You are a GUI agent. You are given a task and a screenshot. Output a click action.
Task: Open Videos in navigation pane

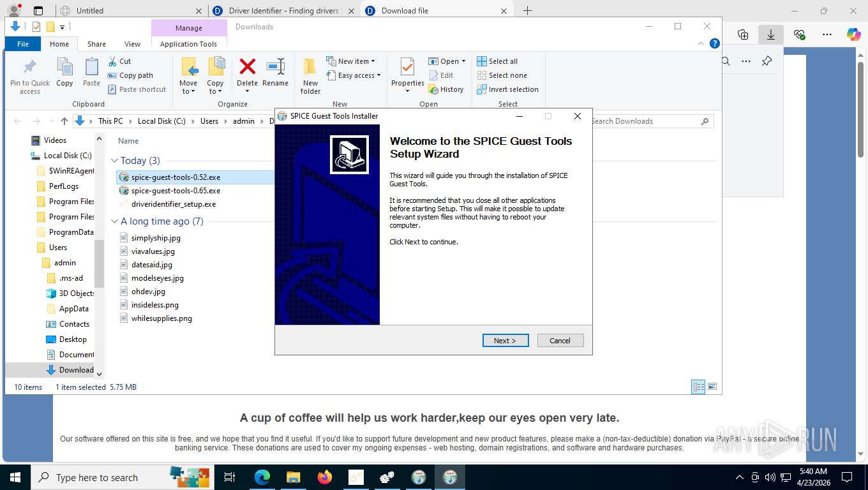point(55,140)
